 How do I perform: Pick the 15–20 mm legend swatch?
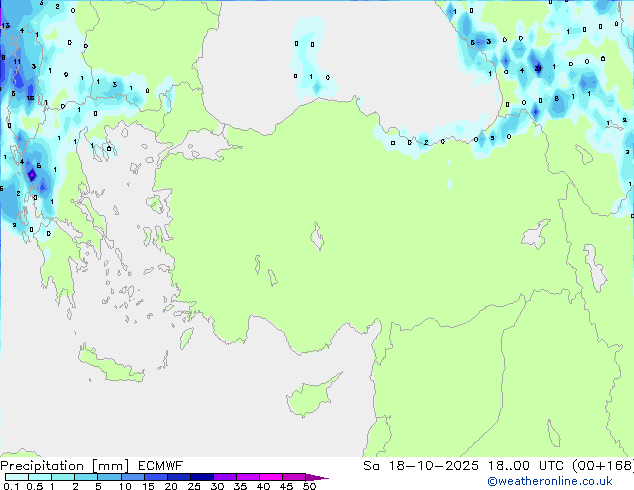(155, 477)
